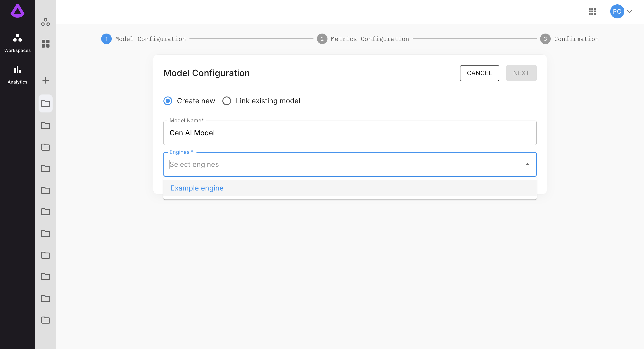Click the plus icon to add workspace
This screenshot has width=644, height=349.
46,80
